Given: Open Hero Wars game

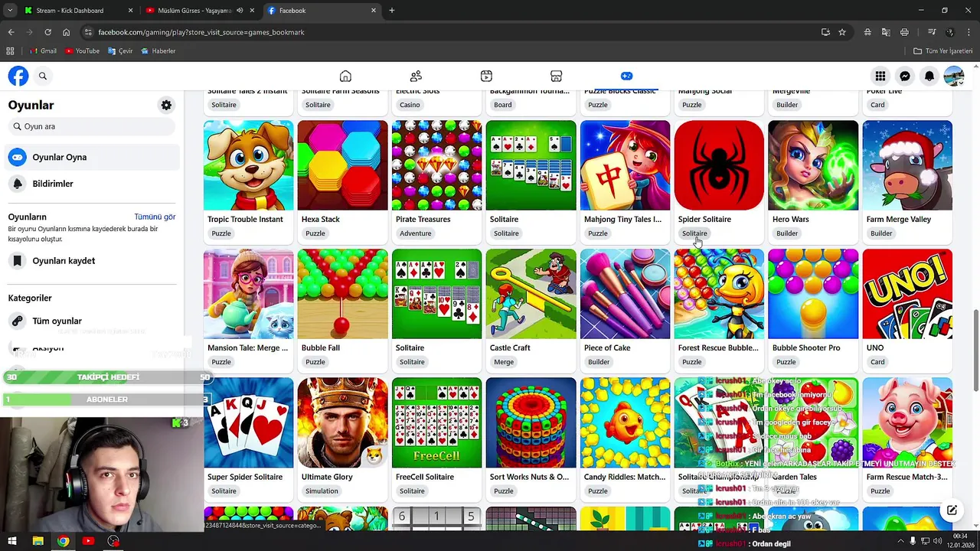Looking at the screenshot, I should (813, 165).
